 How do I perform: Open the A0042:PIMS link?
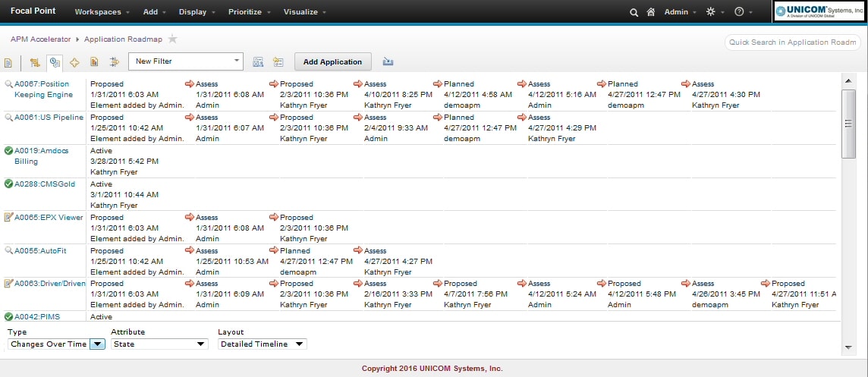37,316
